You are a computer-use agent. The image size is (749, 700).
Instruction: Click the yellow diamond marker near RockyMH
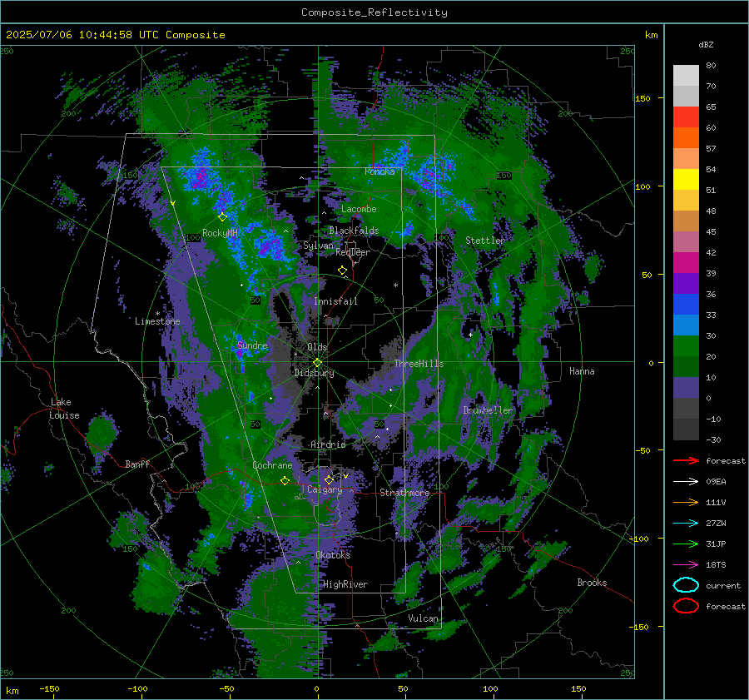[x=222, y=217]
